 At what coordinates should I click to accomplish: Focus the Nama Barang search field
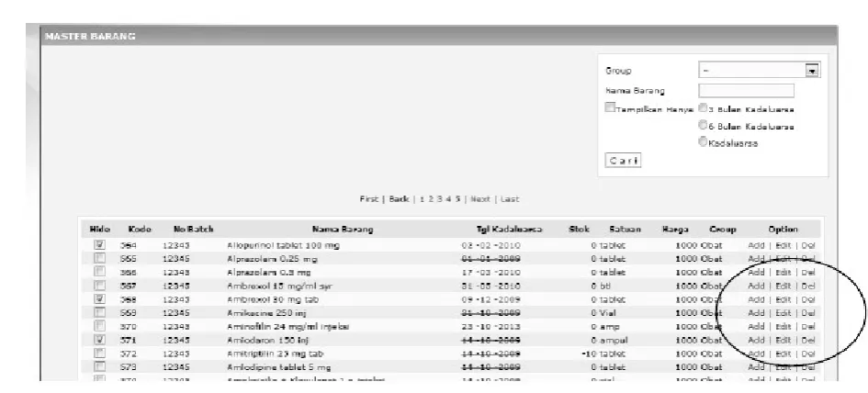click(x=746, y=91)
